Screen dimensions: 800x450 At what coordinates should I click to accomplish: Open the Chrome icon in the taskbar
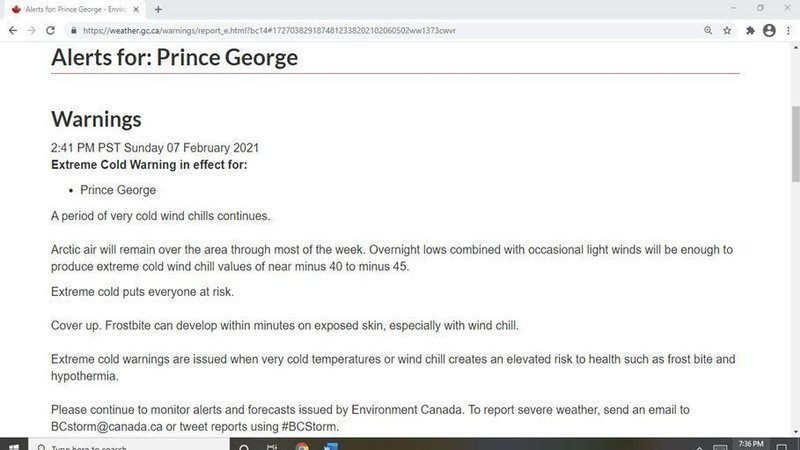tap(302, 446)
